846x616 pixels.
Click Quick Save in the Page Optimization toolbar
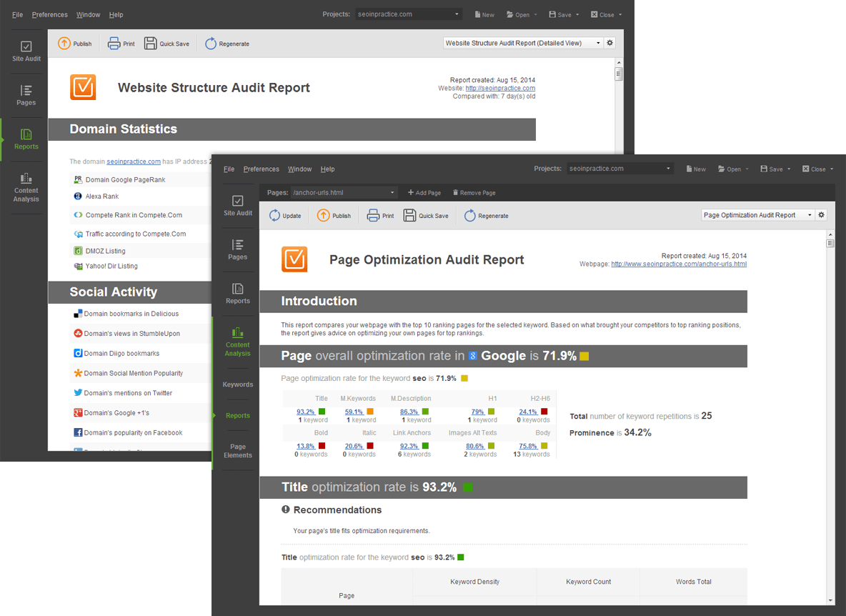[x=426, y=216]
